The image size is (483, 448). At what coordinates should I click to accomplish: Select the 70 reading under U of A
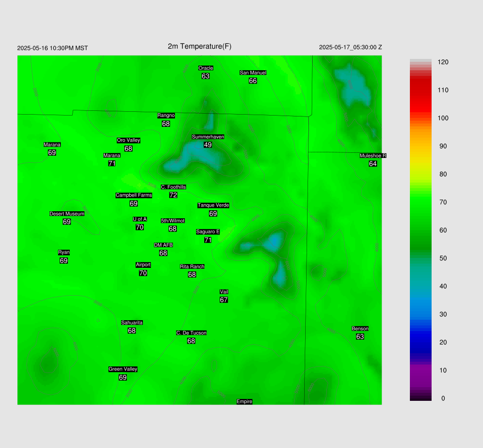(x=140, y=227)
